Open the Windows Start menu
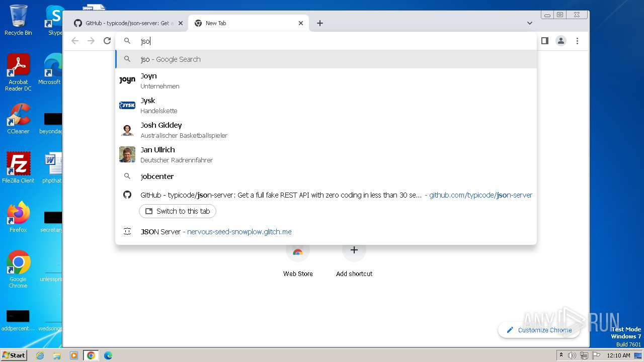 coord(14,355)
